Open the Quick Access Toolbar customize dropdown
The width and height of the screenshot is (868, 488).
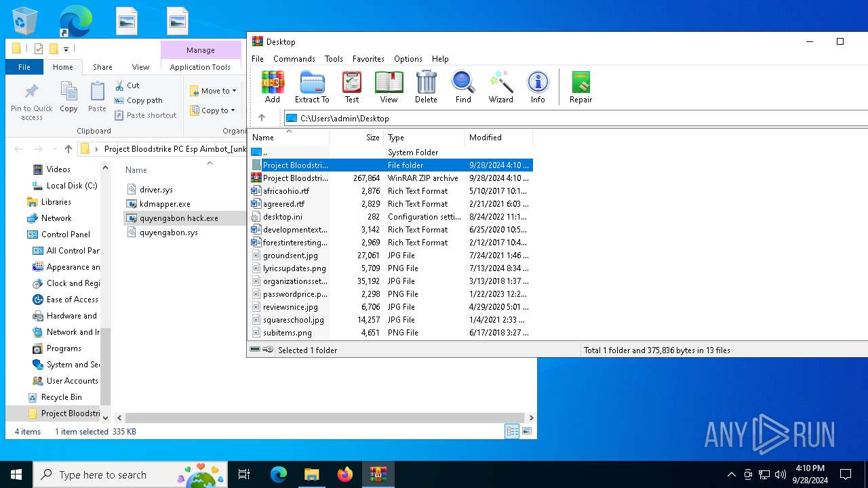tap(66, 49)
